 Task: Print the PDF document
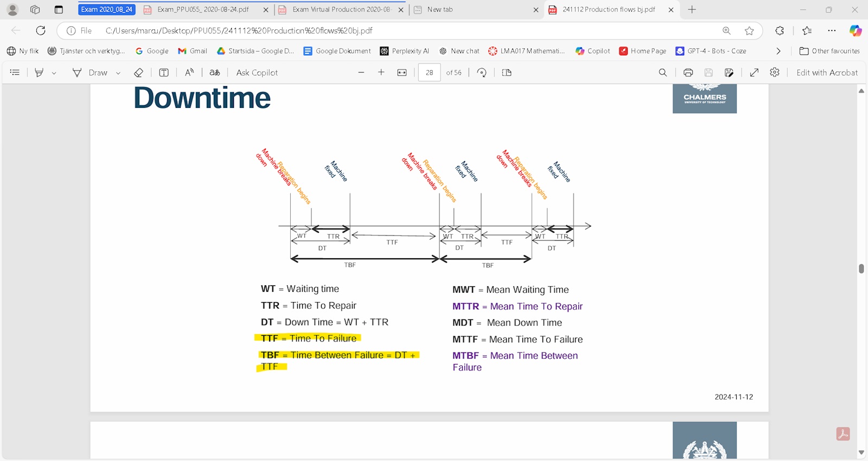point(688,73)
